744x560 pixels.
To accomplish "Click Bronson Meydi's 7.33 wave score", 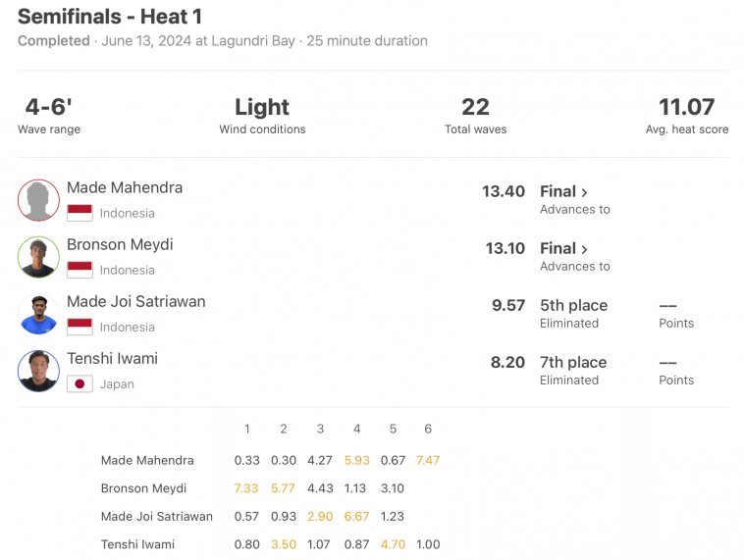I will (x=246, y=488).
